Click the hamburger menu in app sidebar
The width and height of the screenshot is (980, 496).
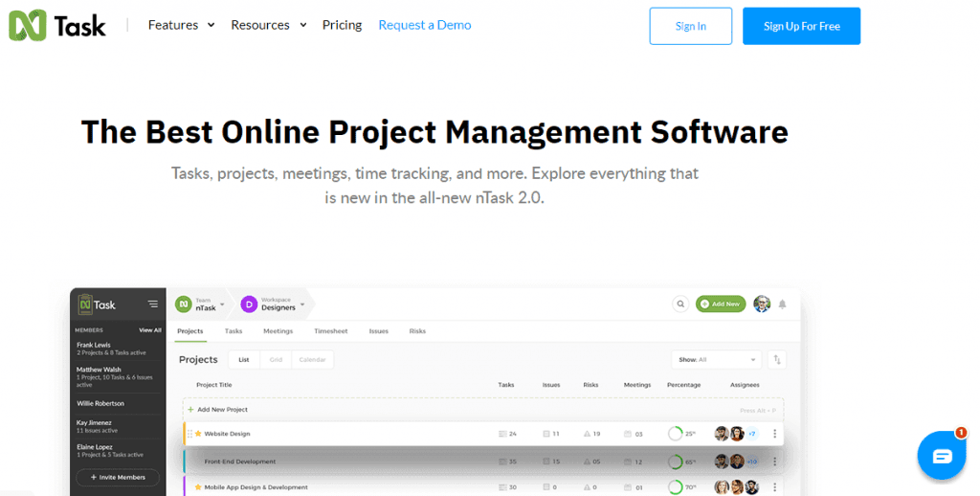pyautogui.click(x=152, y=304)
